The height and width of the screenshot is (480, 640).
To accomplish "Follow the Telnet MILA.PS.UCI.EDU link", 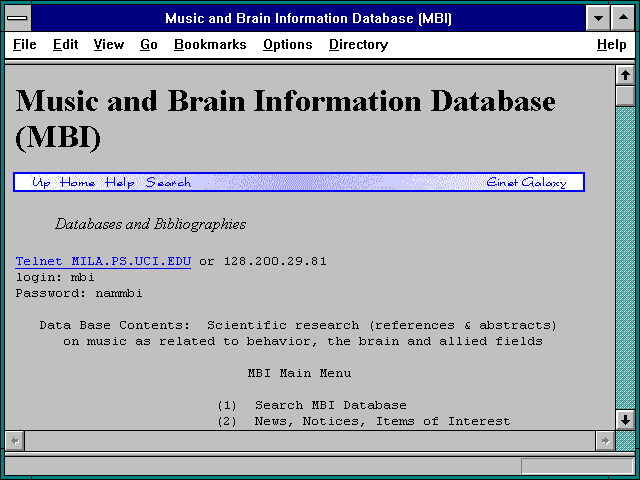I will [103, 261].
